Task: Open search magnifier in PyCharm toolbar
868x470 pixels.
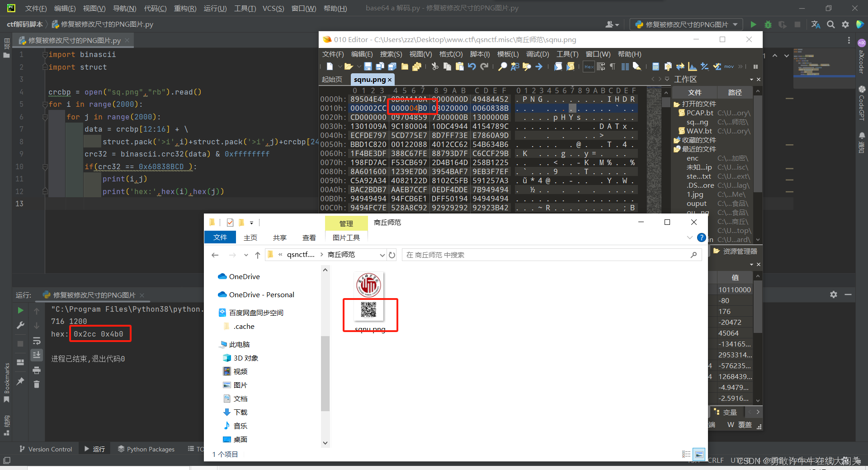Action: pos(830,24)
